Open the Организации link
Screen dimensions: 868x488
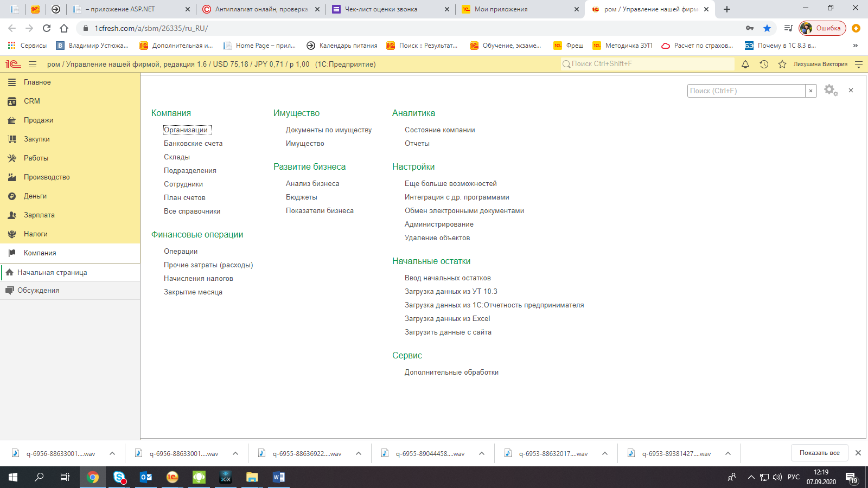(186, 130)
